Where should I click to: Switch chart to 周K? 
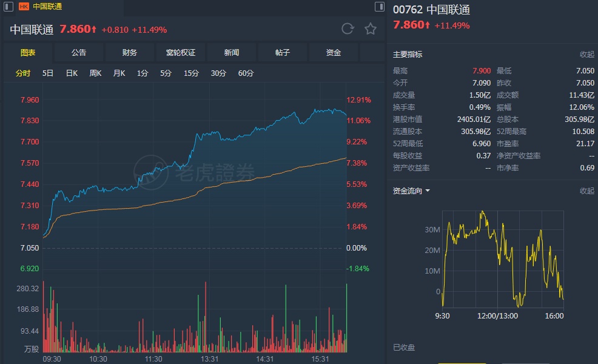pos(95,73)
